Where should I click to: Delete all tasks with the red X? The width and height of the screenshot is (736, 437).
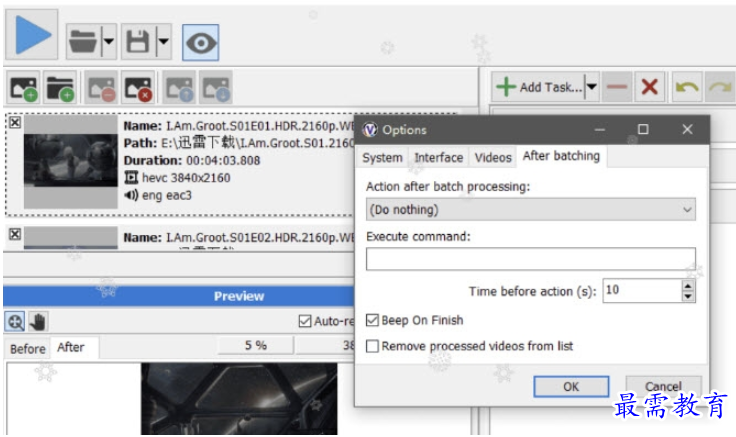click(650, 87)
